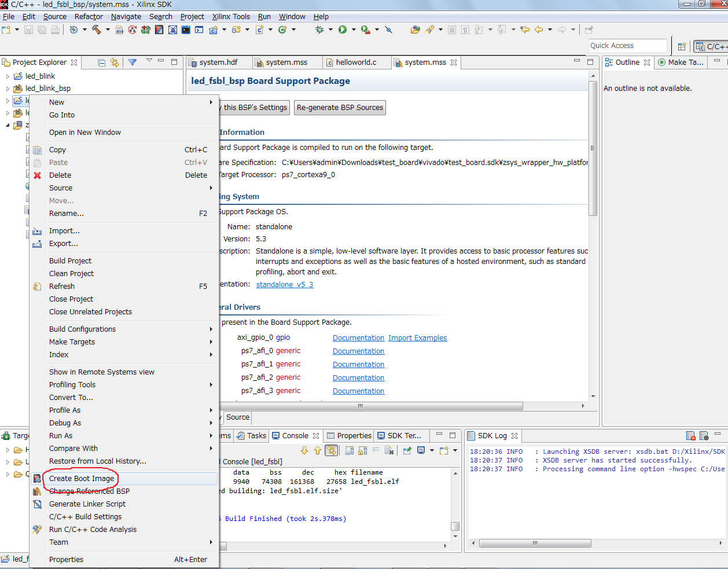
Task: Click the Clear Log icon in SDK Log
Action: (x=690, y=436)
